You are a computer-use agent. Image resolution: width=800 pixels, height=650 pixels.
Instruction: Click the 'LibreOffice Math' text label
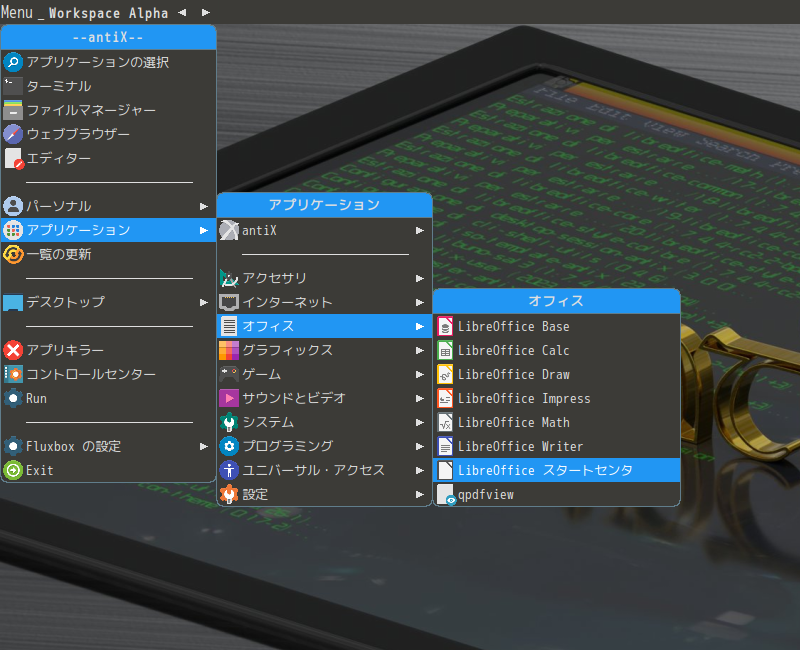pyautogui.click(x=514, y=422)
